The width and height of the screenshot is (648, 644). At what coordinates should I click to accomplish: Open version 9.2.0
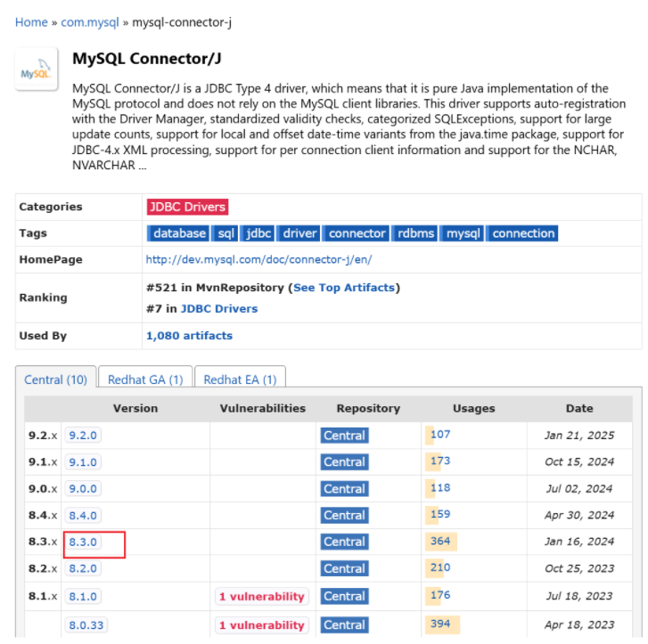(x=83, y=435)
